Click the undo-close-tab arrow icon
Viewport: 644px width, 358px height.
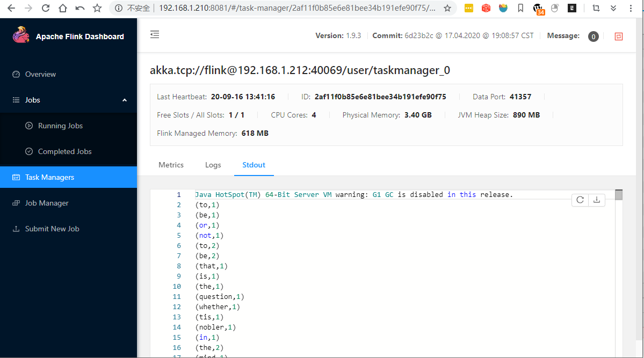tap(79, 8)
